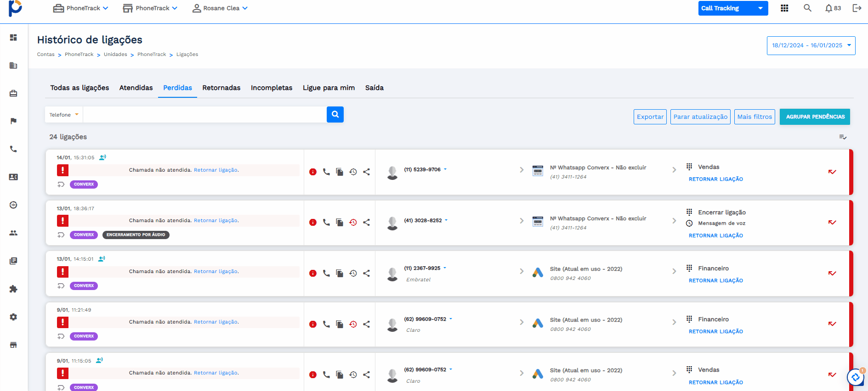This screenshot has width=868, height=391.
Task: Click Unidades breadcrumb link
Action: coord(115,54)
